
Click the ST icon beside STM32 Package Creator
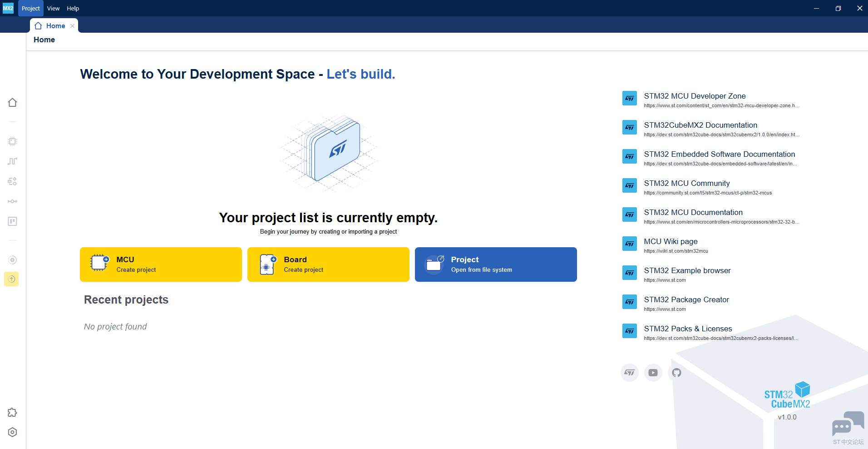[630, 302]
